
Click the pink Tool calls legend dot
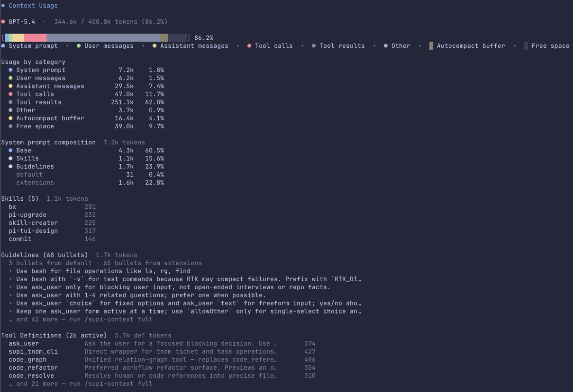coord(249,46)
